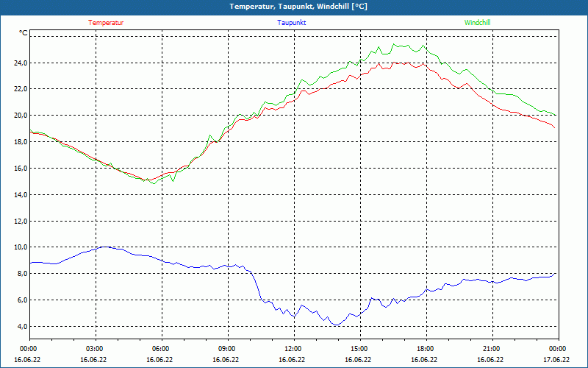This screenshot has height=368, width=588.
Task: Click the chart title Temperatur, Taupunkt, Windchill
Action: click(298, 7)
